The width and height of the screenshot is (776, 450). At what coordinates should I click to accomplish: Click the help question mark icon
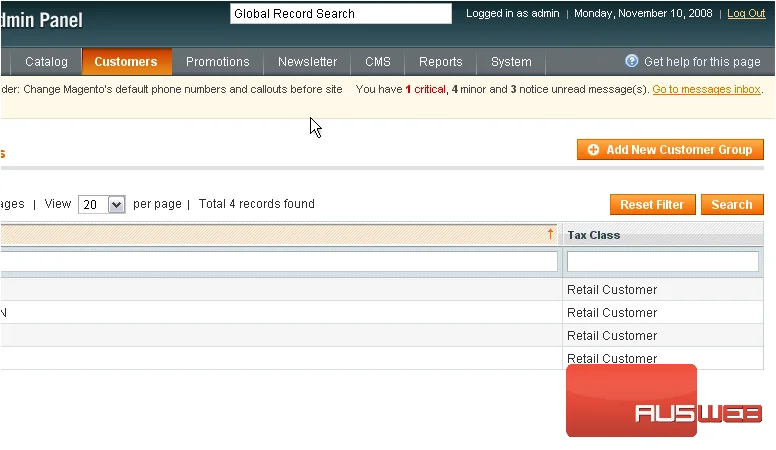(631, 61)
